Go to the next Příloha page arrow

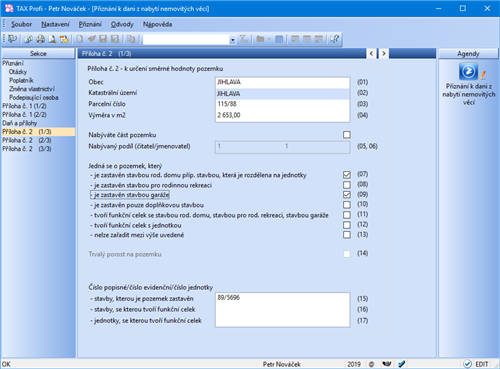point(384,53)
